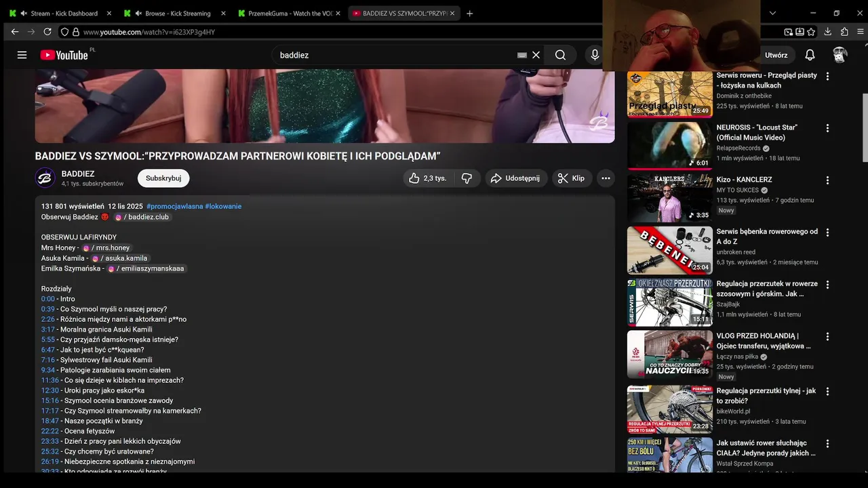This screenshot has width=868, height=488.
Task: Open the on-screen keyboard in search box
Action: 521,55
